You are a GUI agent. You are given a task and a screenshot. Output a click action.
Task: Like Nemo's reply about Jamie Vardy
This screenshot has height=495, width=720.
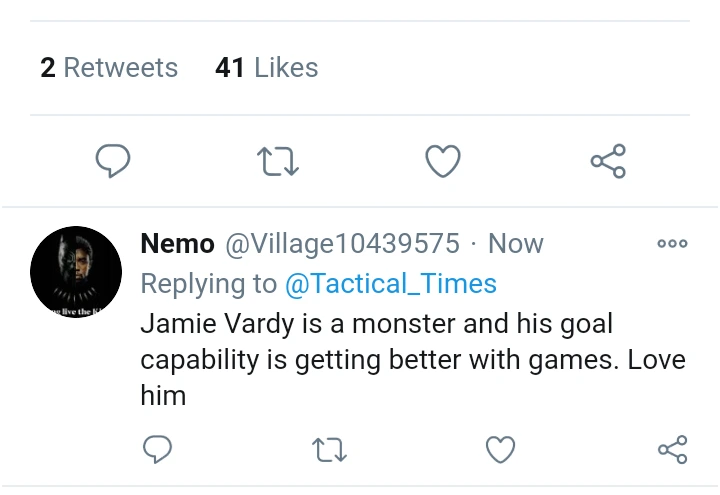click(x=500, y=450)
